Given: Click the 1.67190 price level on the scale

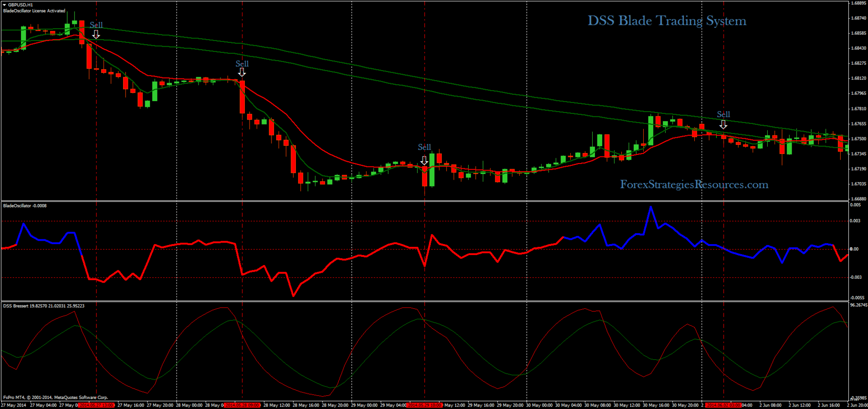Looking at the screenshot, I should coord(858,169).
